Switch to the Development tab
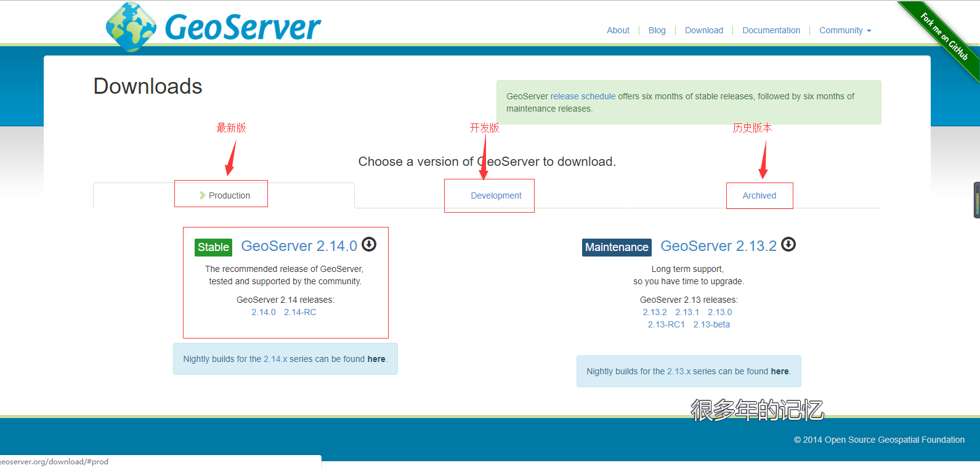 pyautogui.click(x=496, y=195)
